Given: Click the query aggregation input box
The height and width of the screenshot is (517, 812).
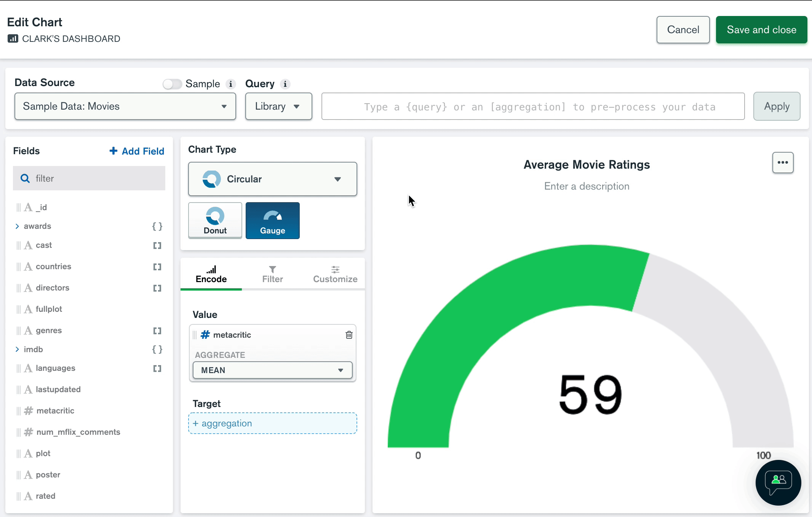Looking at the screenshot, I should click(532, 107).
